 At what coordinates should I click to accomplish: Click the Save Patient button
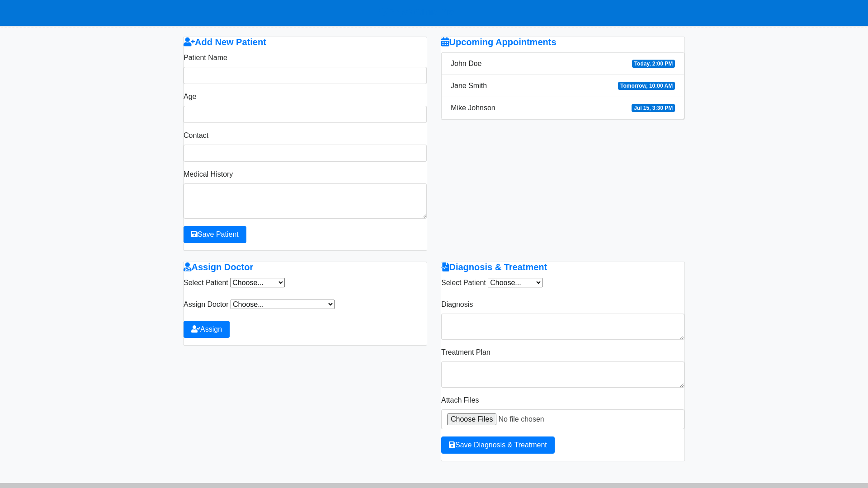(x=215, y=234)
